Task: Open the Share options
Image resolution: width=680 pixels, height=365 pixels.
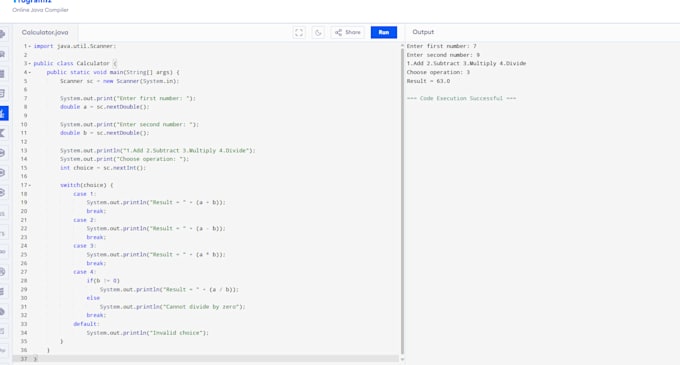Action: pos(348,32)
